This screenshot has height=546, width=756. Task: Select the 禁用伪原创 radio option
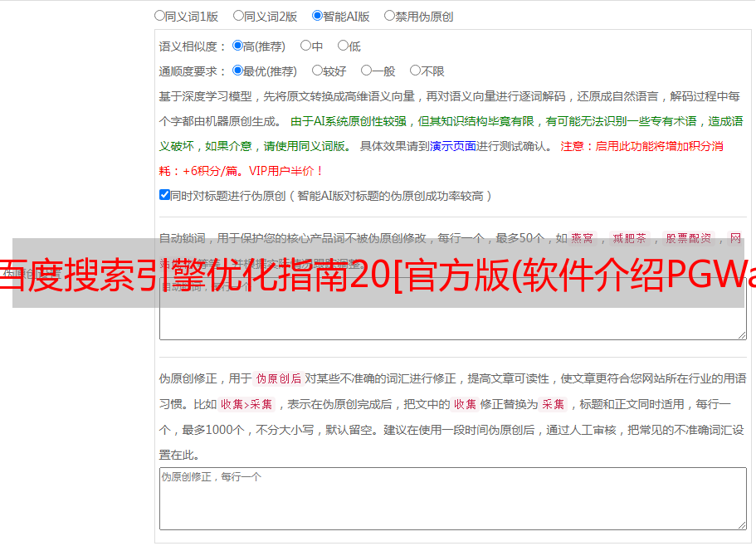(389, 16)
